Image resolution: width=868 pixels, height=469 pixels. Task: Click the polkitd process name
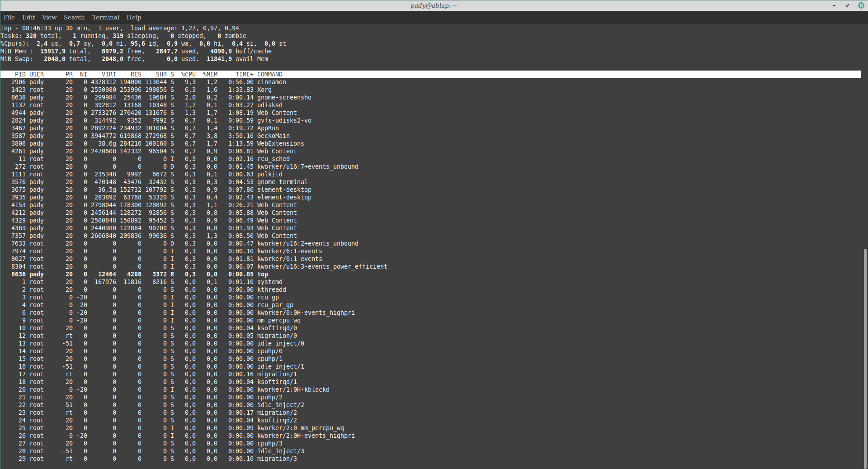(270, 174)
